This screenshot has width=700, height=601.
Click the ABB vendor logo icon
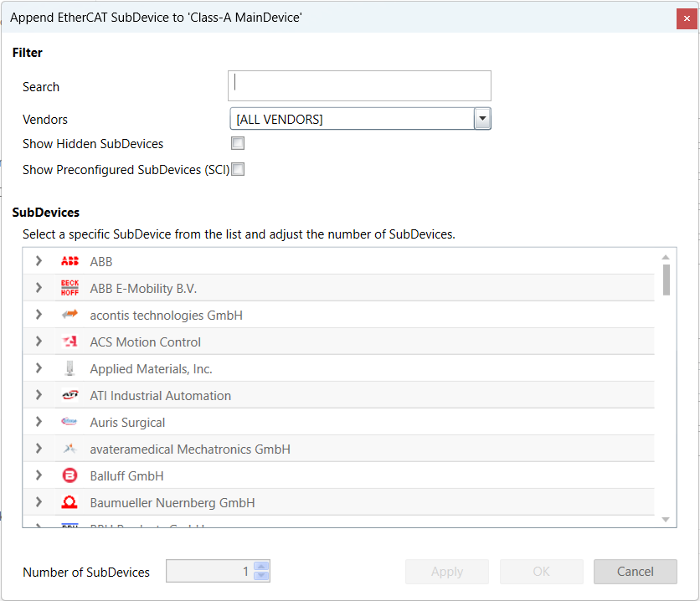(69, 262)
